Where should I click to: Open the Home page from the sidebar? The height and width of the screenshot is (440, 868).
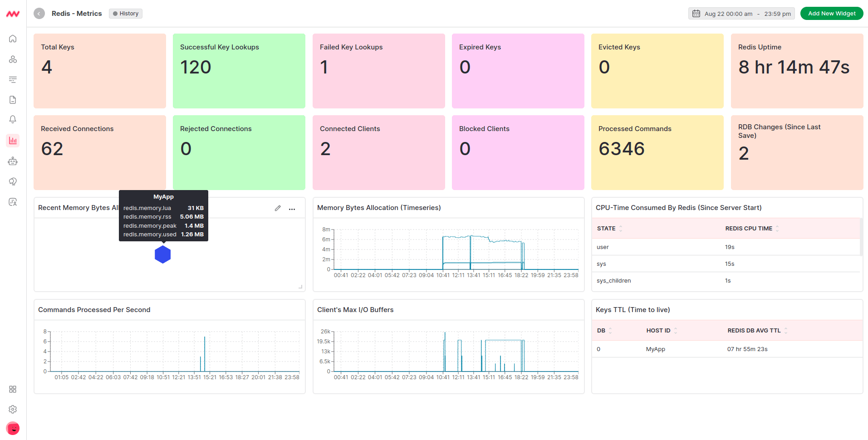coord(13,39)
